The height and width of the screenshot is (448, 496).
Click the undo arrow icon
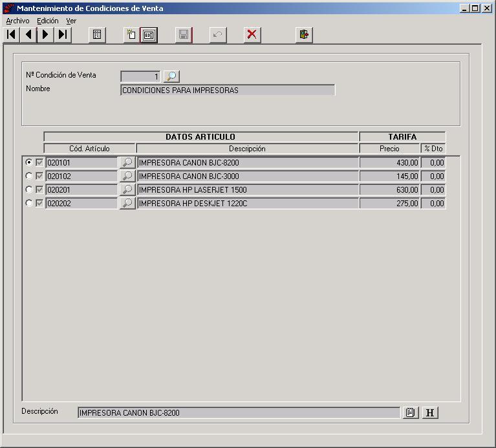tap(218, 34)
